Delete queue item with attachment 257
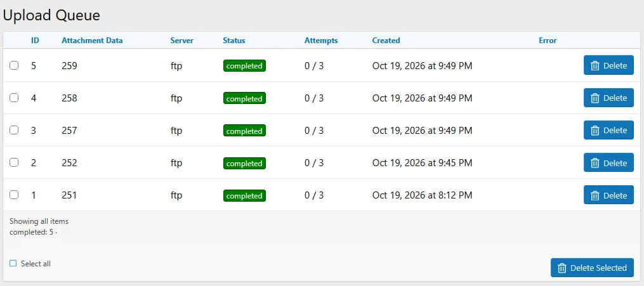 [608, 130]
